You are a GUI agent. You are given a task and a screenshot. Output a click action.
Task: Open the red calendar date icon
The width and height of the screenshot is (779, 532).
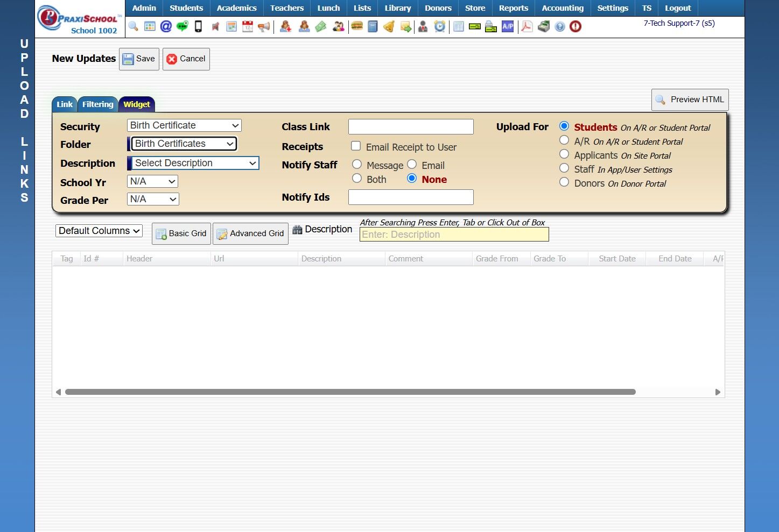248,26
